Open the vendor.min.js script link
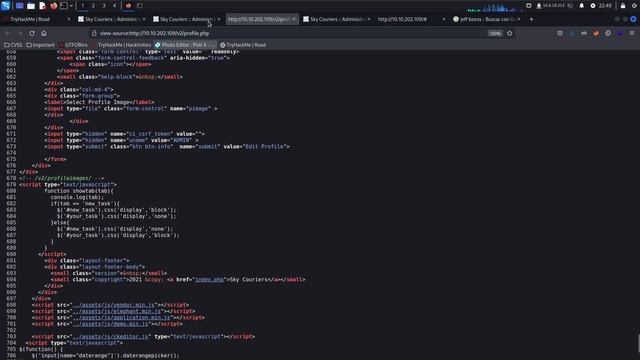Screen dimensions: 640x360 coord(114,305)
